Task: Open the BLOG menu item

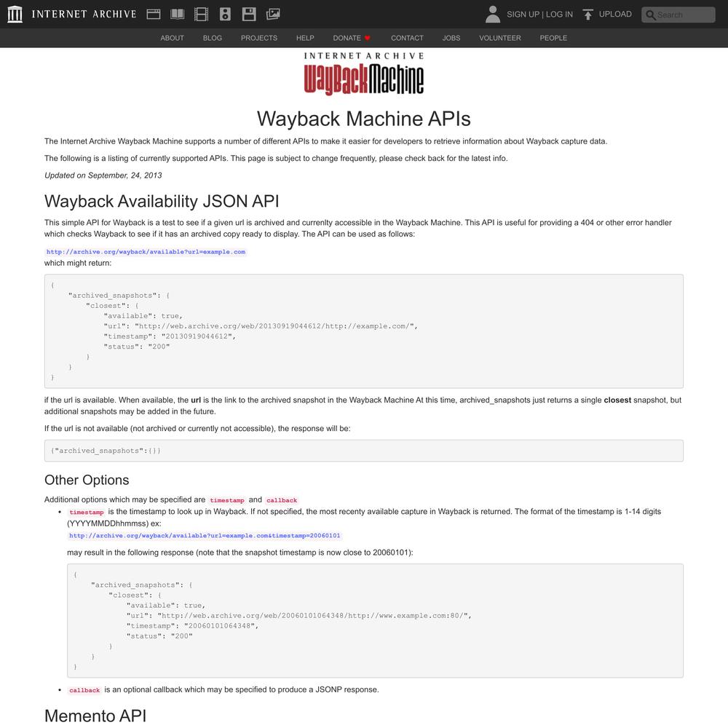Action: [212, 38]
